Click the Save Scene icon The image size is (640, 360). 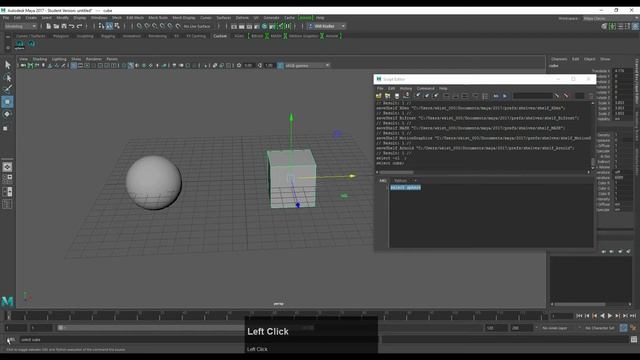[64, 26]
